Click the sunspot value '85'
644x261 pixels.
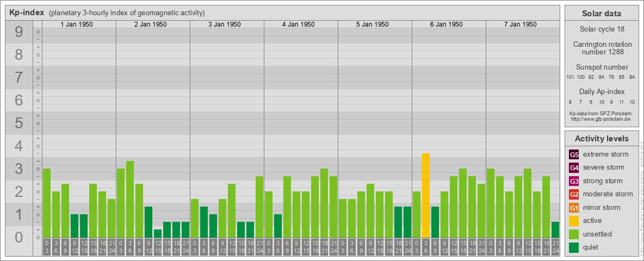coord(622,77)
